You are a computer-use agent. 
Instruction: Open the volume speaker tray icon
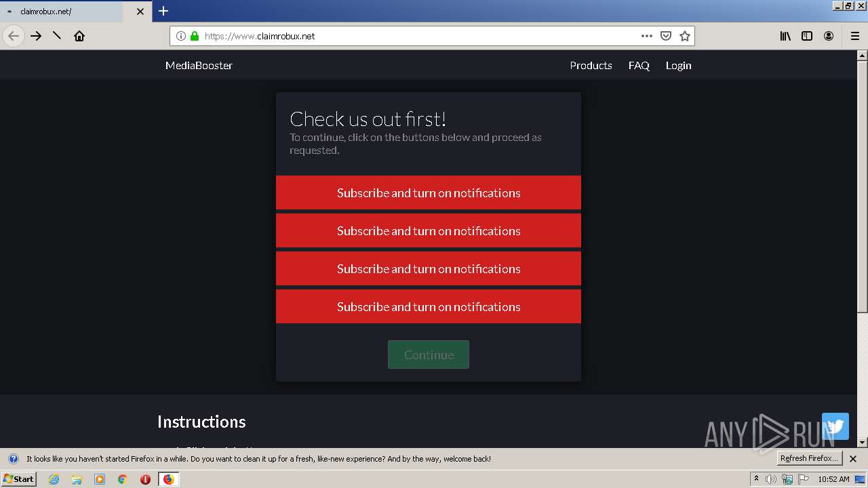click(x=771, y=479)
